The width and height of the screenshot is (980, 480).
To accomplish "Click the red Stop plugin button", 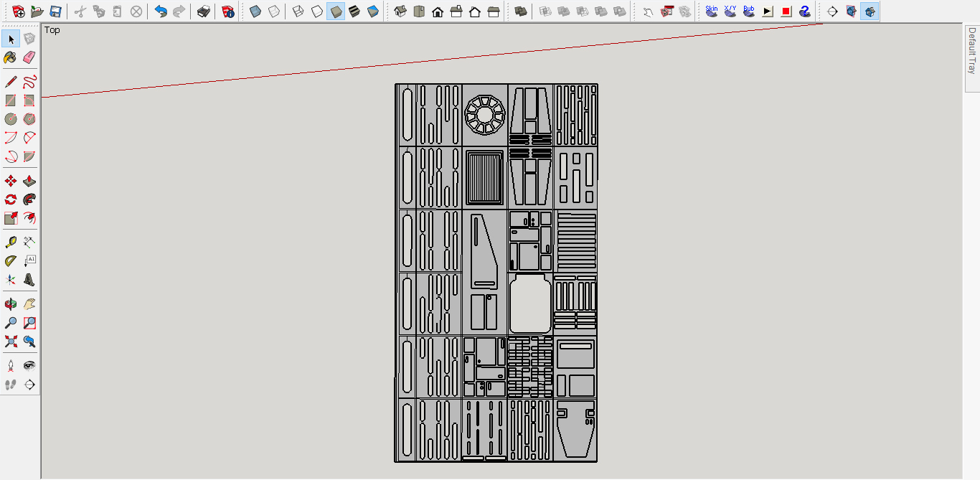I will pyautogui.click(x=786, y=11).
